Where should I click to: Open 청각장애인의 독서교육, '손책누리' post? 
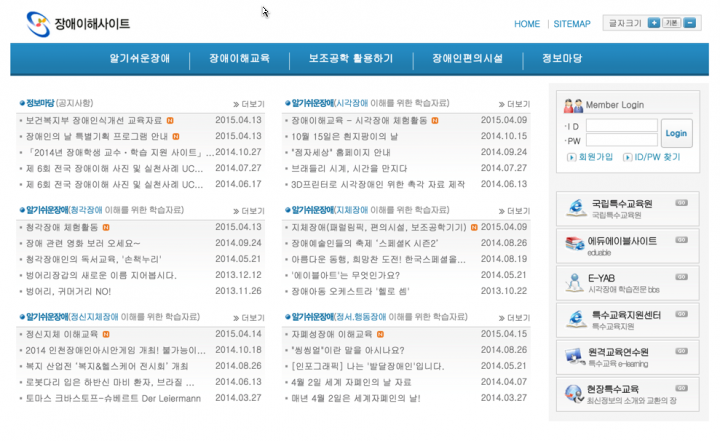[x=94, y=260]
